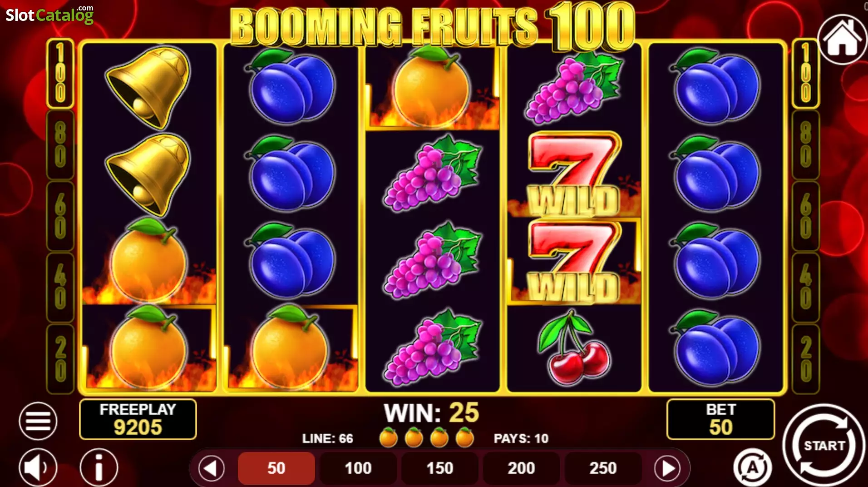Select the 100 bet option
Image resolution: width=868 pixels, height=487 pixels.
point(358,468)
